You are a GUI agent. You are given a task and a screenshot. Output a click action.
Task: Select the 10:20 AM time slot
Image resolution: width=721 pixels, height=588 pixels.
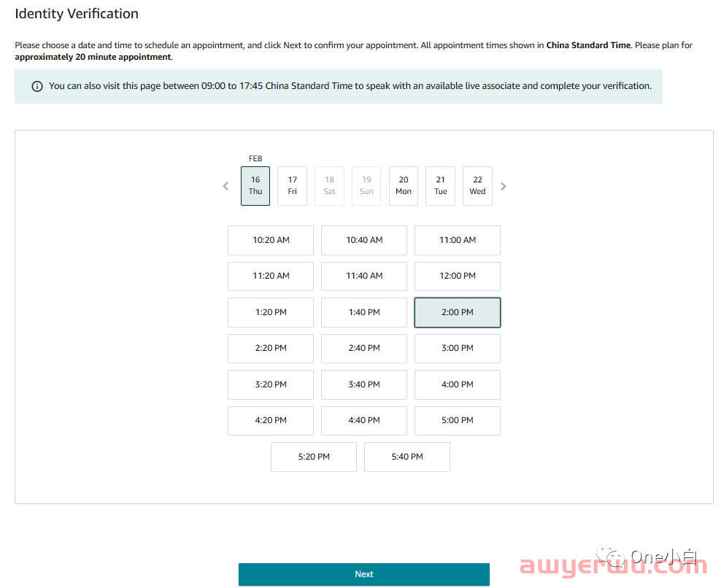coord(271,240)
